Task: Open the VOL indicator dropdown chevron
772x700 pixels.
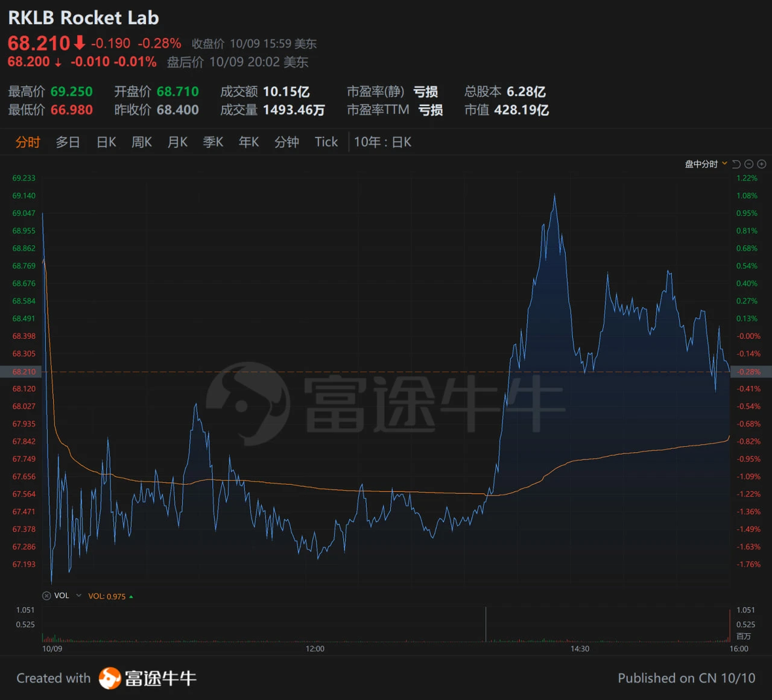Action: (x=78, y=596)
